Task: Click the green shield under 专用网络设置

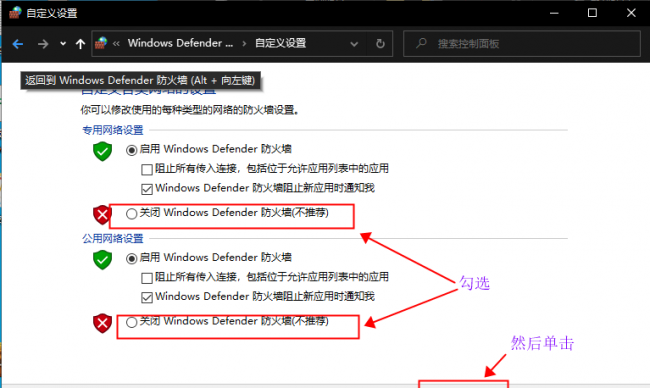Action: (x=102, y=151)
